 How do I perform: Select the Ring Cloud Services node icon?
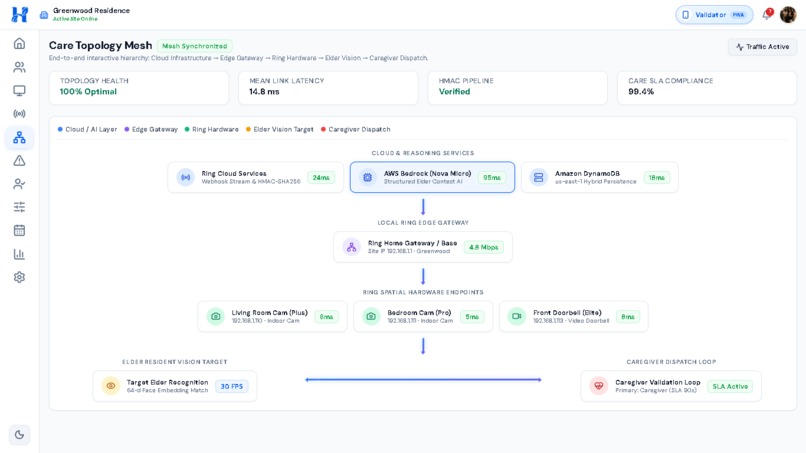(x=186, y=177)
